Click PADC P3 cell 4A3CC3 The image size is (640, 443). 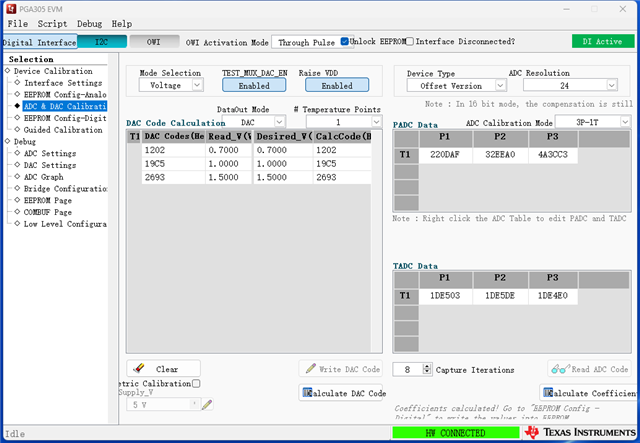(x=553, y=154)
